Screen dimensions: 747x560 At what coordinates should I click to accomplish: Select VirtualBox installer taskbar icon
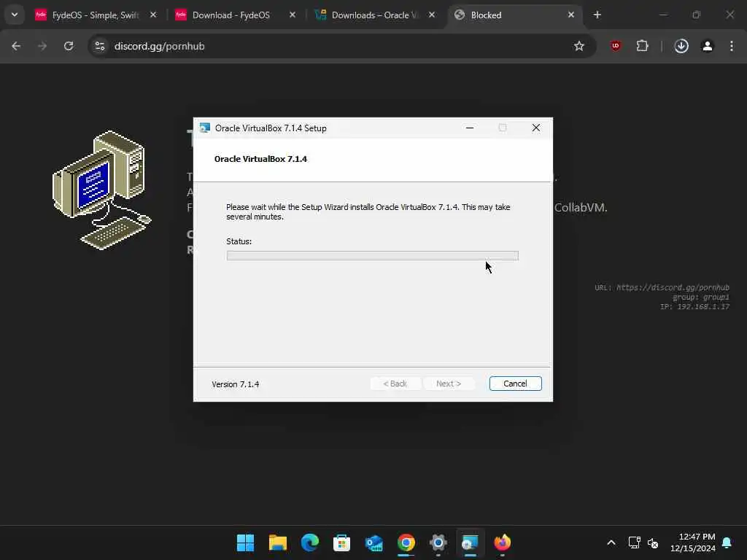click(470, 542)
